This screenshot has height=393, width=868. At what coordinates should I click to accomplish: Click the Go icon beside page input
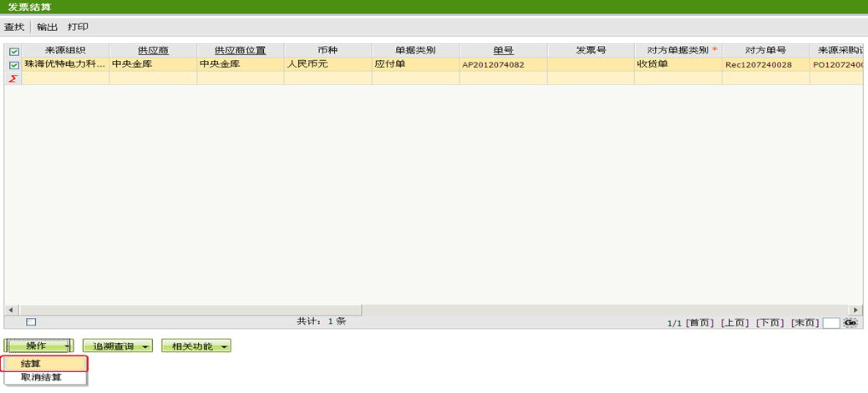851,322
